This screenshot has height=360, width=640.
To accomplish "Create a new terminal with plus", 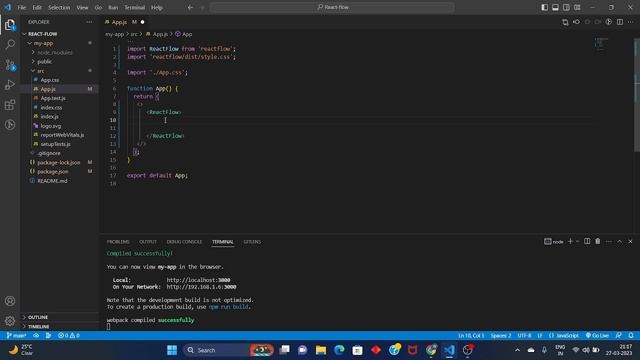I will tap(571, 242).
